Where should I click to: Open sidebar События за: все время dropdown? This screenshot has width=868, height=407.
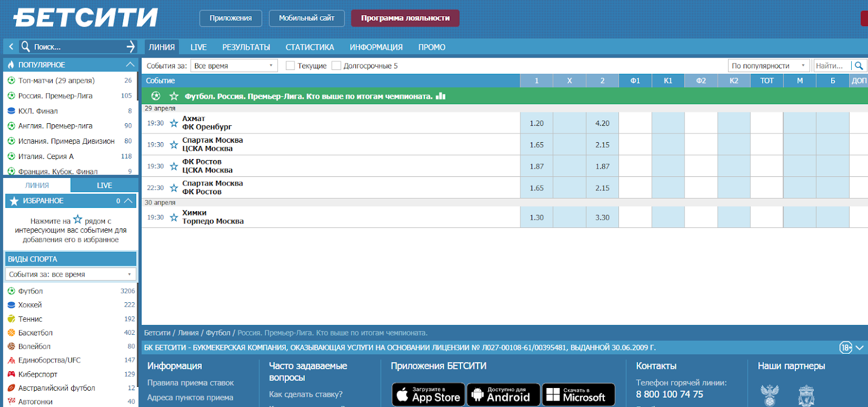coord(71,274)
